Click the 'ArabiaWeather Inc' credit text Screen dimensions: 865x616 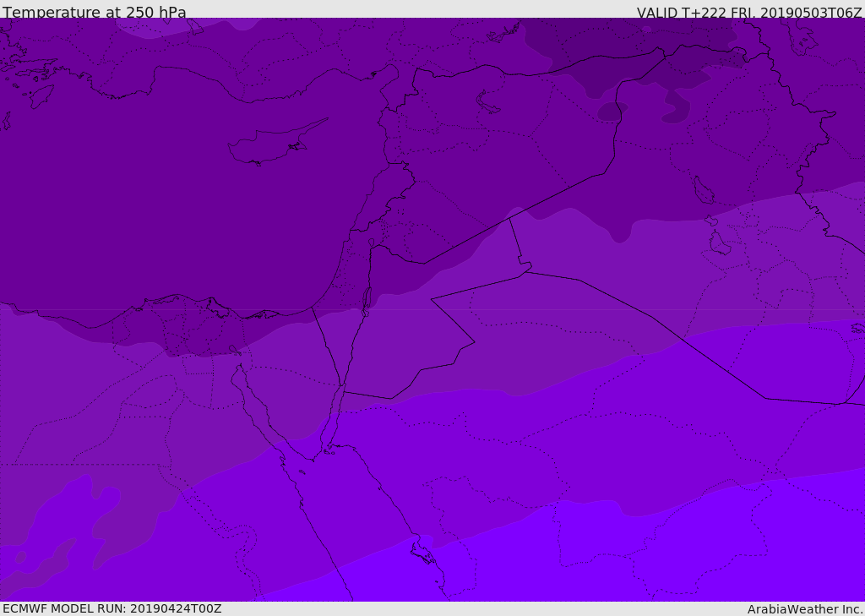[804, 609]
